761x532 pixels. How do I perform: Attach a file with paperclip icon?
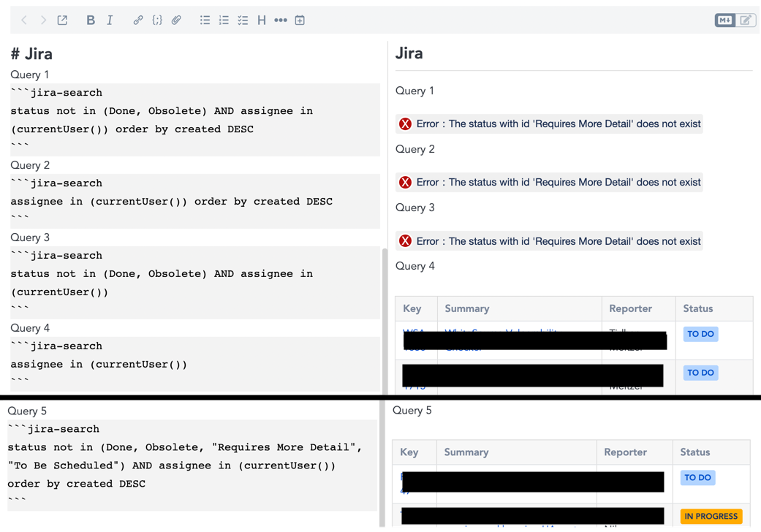pyautogui.click(x=176, y=20)
